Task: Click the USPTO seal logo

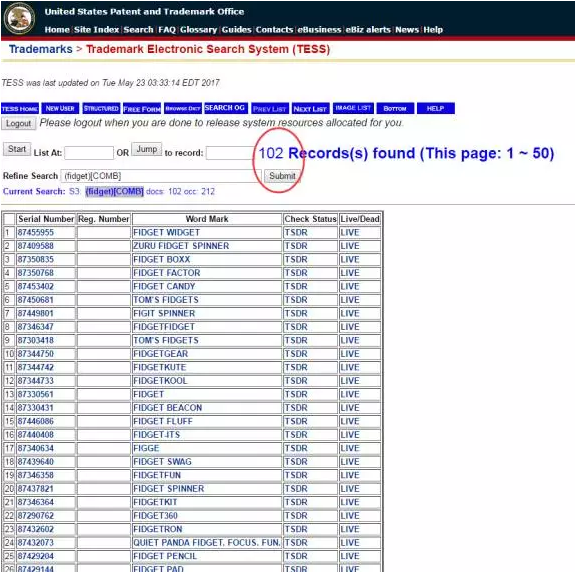Action: [19, 18]
